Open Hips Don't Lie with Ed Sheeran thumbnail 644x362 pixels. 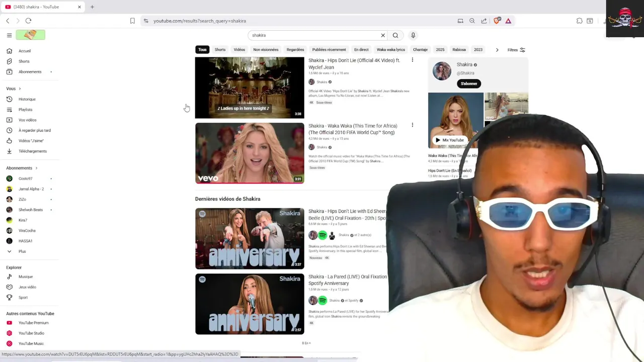250,238
